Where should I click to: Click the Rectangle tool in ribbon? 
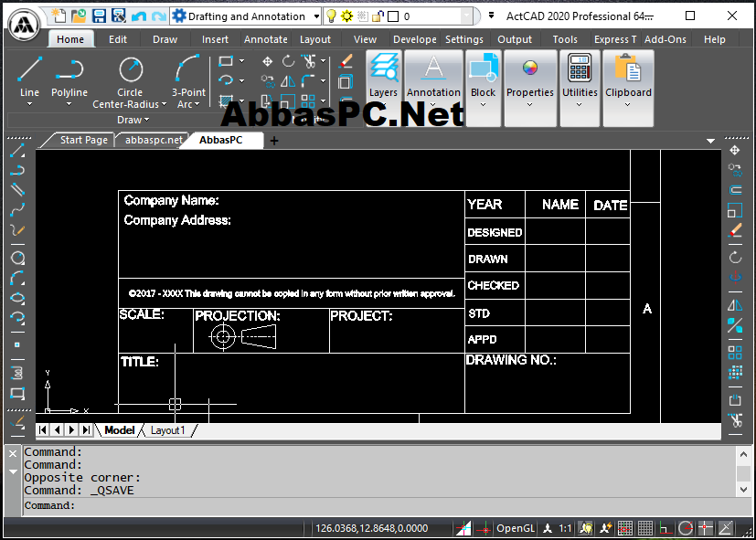[x=226, y=61]
